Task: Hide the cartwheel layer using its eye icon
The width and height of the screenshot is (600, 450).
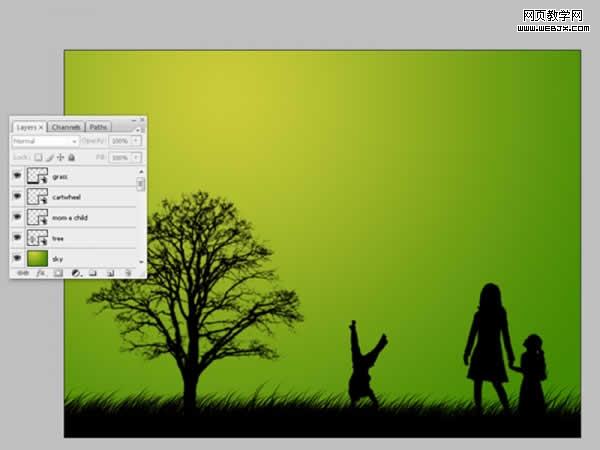Action: coord(17,197)
